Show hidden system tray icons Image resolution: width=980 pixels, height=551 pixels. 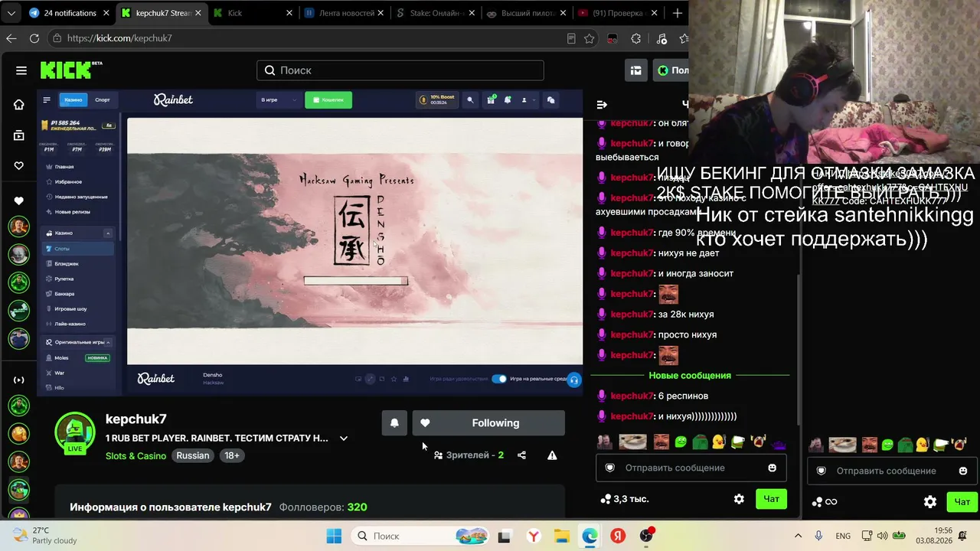coord(798,536)
